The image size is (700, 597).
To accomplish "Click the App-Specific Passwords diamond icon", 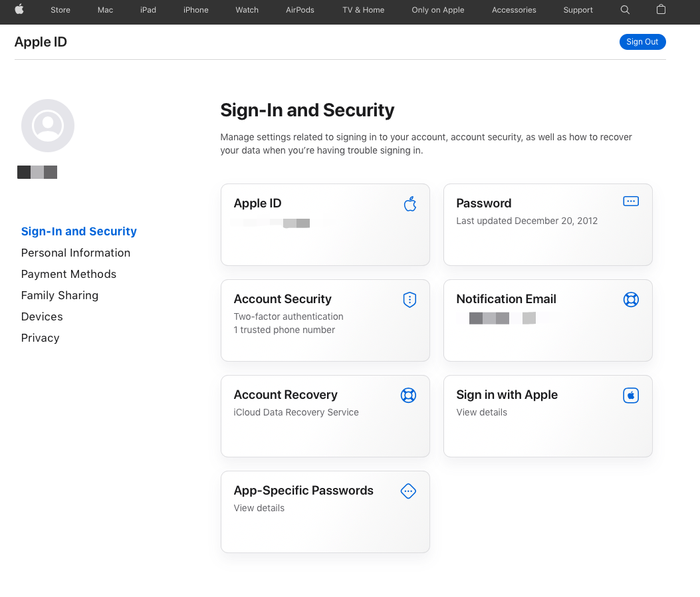I will click(408, 491).
